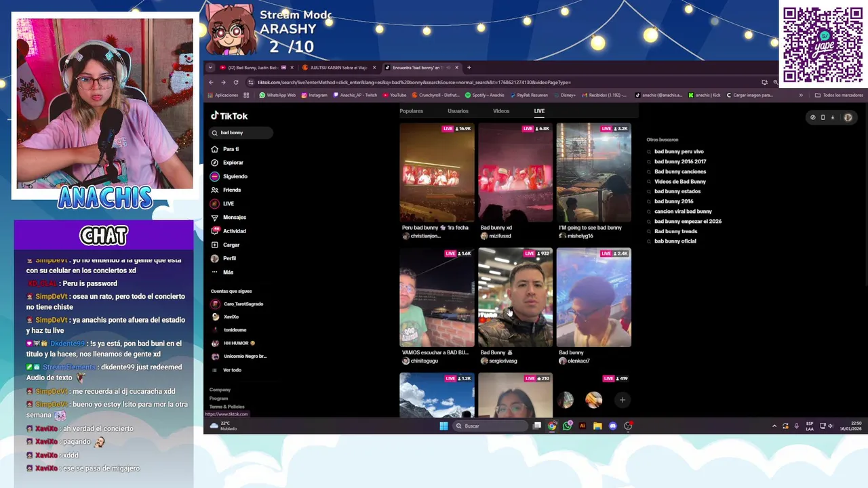The image size is (868, 488).
Task: Open VAMOS escuchar a BAD BU live
Action: pos(437,298)
